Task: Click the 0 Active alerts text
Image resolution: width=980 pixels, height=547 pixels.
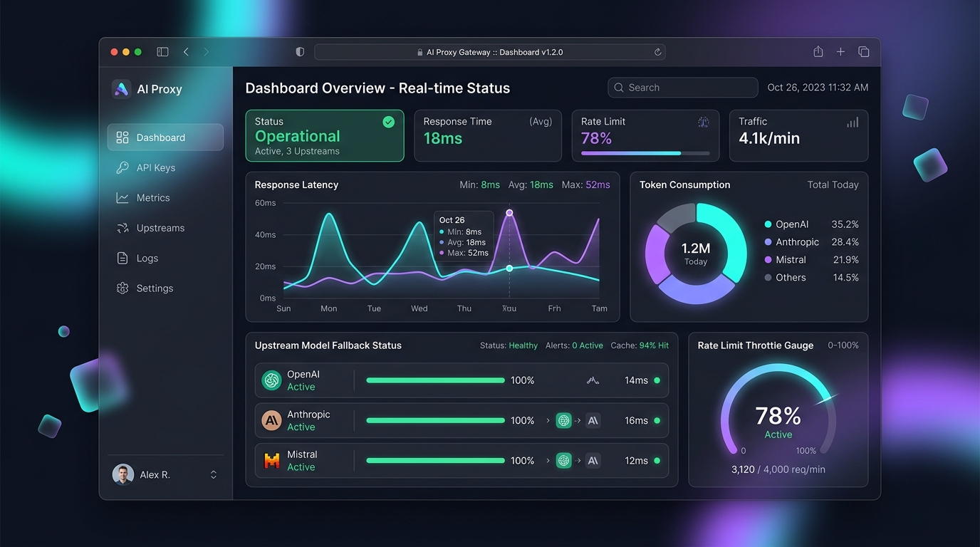Action: click(x=588, y=345)
